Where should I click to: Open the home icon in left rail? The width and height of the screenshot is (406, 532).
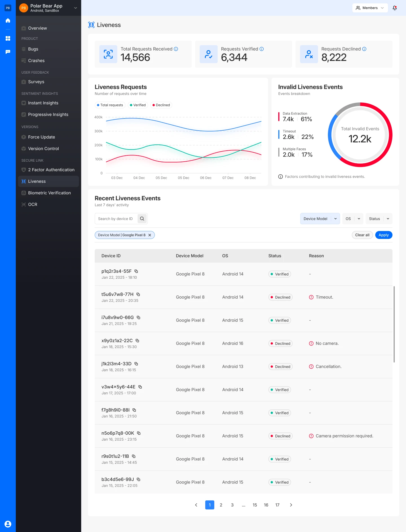pos(8,21)
